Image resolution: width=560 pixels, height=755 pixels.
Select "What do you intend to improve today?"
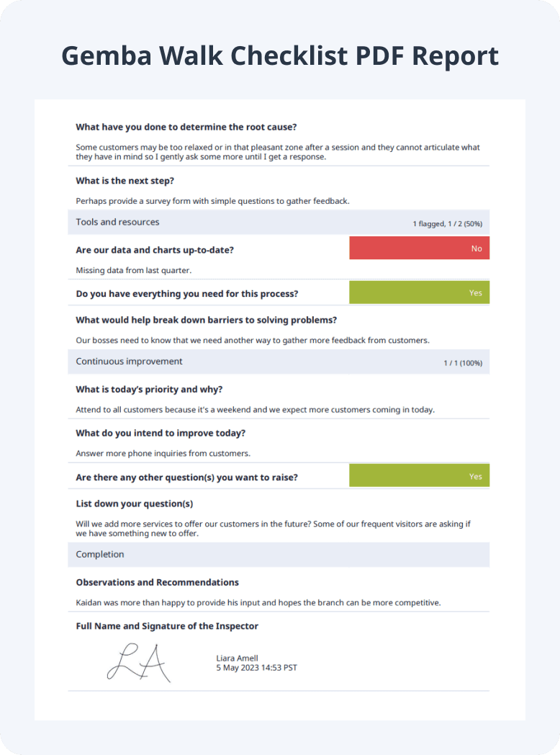[x=161, y=433]
